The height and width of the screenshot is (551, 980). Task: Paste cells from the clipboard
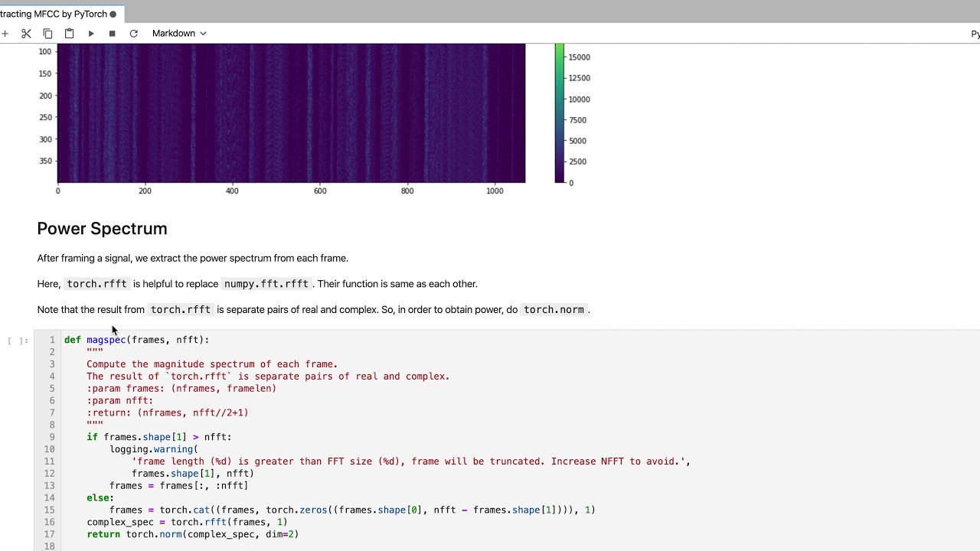tap(69, 34)
